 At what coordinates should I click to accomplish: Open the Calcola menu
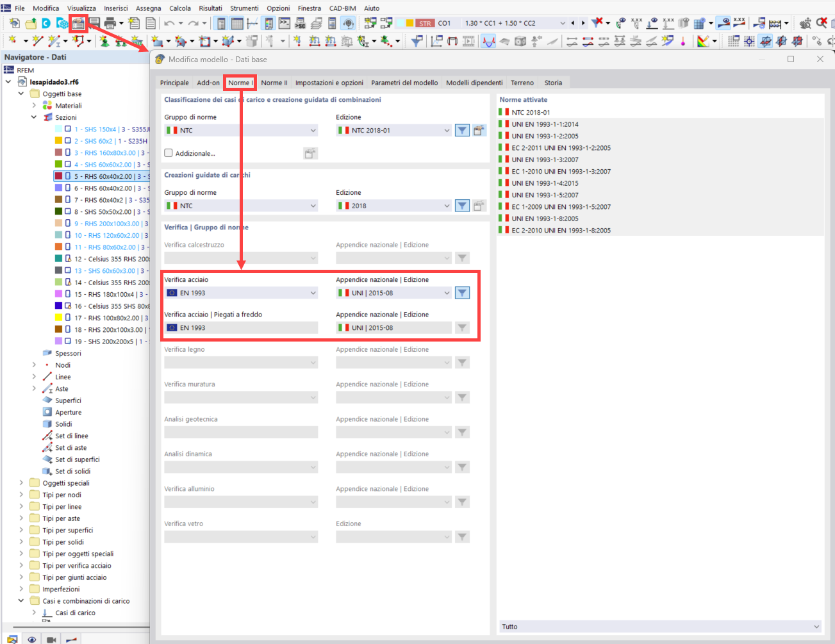pos(180,8)
